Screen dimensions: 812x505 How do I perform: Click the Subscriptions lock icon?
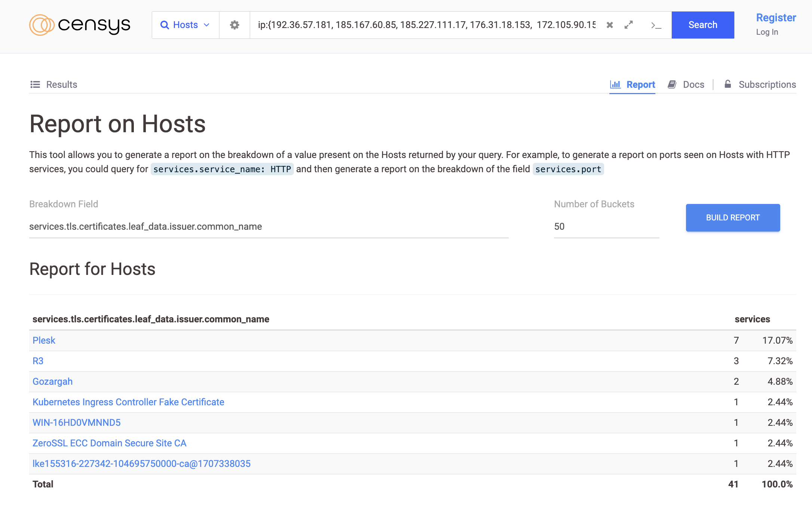(728, 84)
